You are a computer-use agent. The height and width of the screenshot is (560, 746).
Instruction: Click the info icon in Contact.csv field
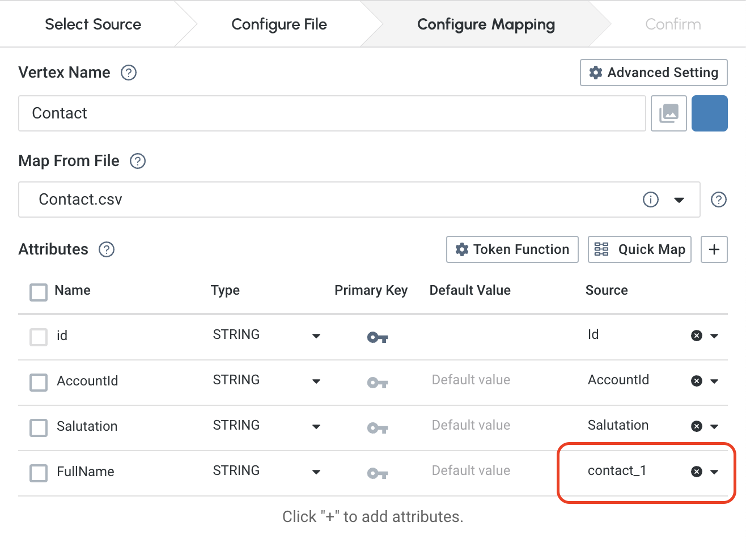click(x=650, y=200)
